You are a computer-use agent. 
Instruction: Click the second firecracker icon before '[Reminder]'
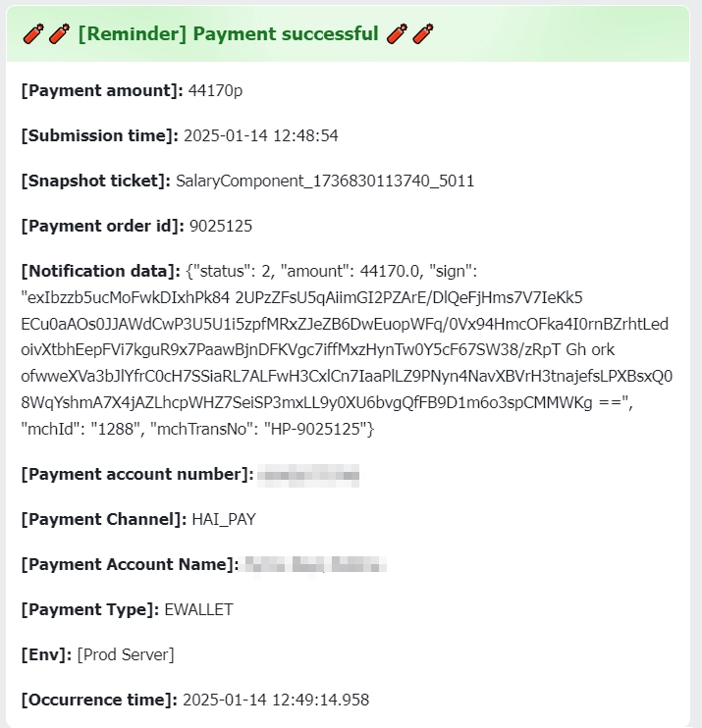[58, 34]
